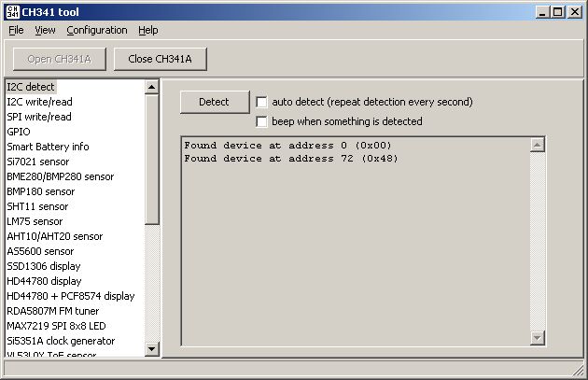Select GPIO in the list
Screen dimensions: 588x380
[x=19, y=132]
